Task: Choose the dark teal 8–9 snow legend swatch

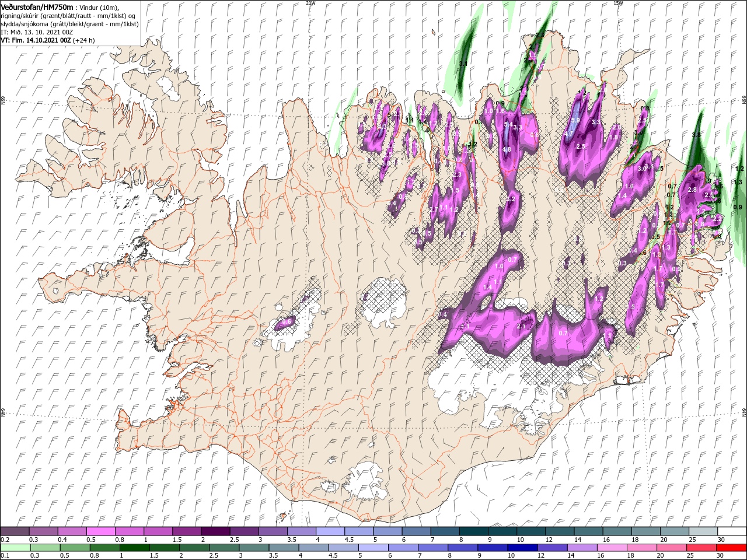Action: (x=473, y=531)
